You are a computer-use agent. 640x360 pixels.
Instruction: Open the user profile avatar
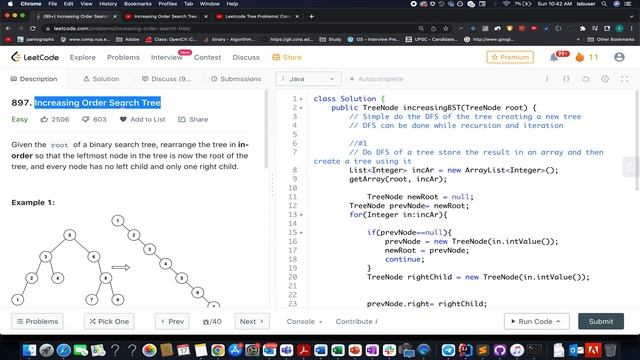point(619,57)
